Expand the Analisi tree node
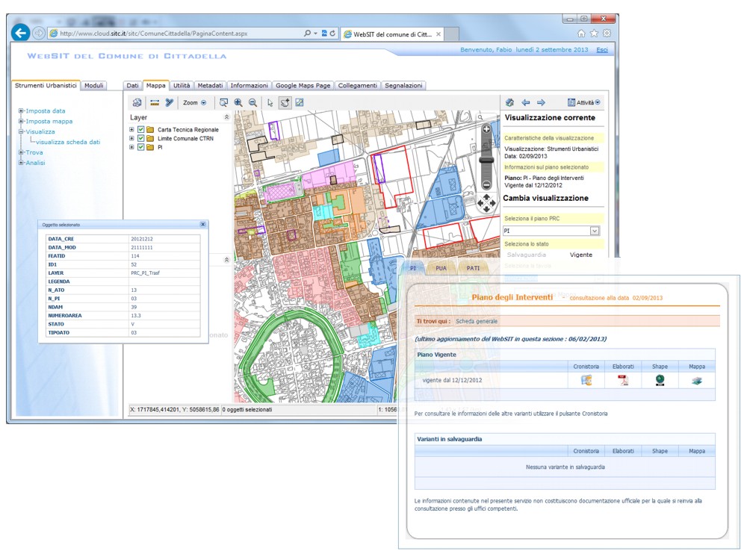Viewport: 747px width, 560px height. [21, 163]
